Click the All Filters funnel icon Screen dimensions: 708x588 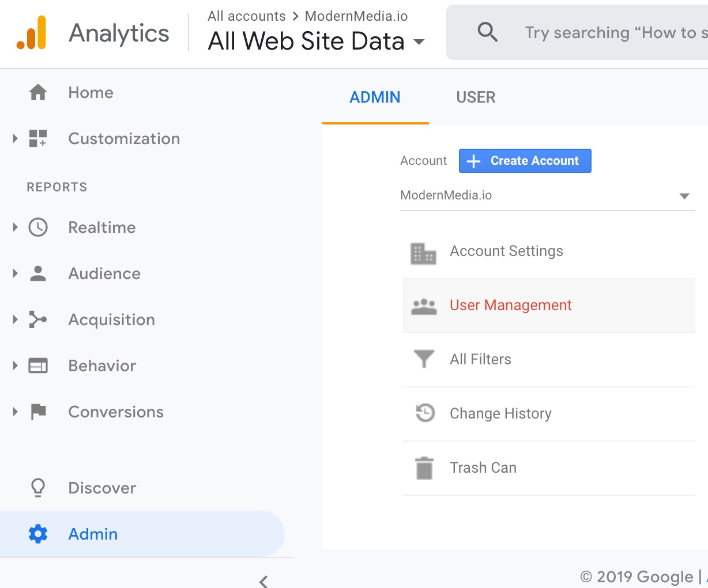(424, 359)
